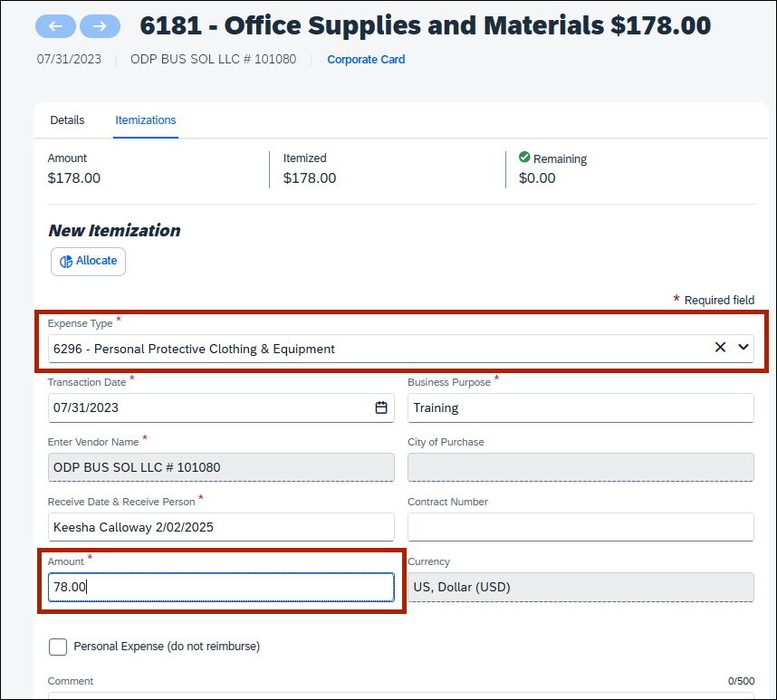Click the City of Purchase field

580,467
